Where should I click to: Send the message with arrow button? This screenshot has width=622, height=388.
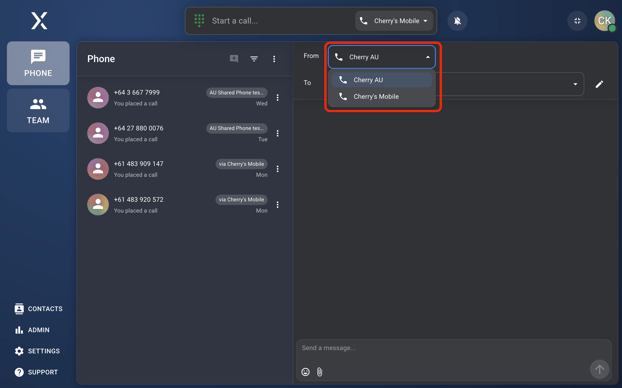(x=599, y=369)
